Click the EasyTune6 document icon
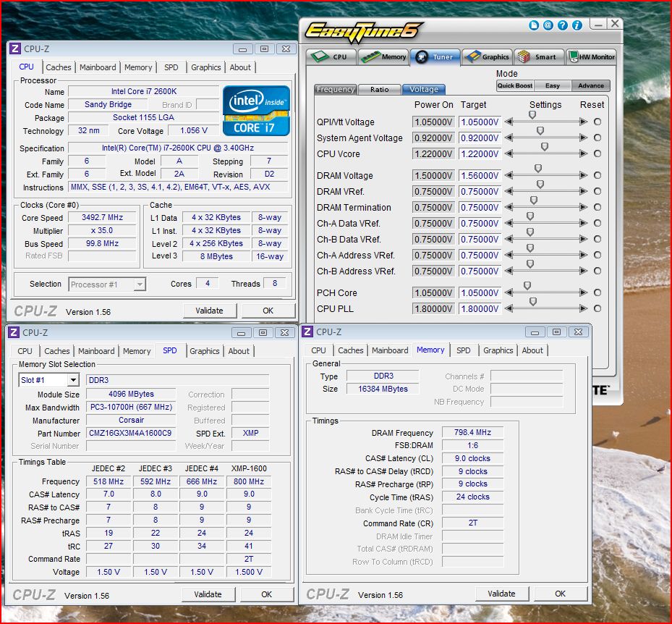 tap(534, 25)
